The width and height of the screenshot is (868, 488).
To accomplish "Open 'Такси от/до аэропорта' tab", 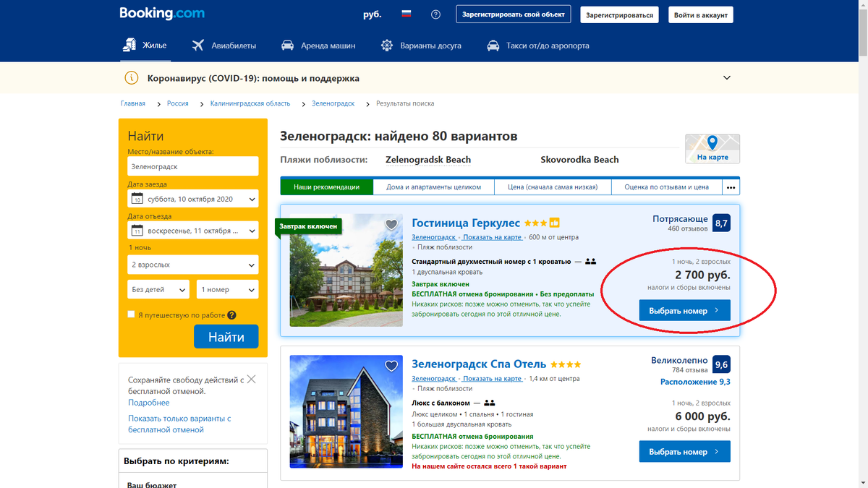I will 538,46.
